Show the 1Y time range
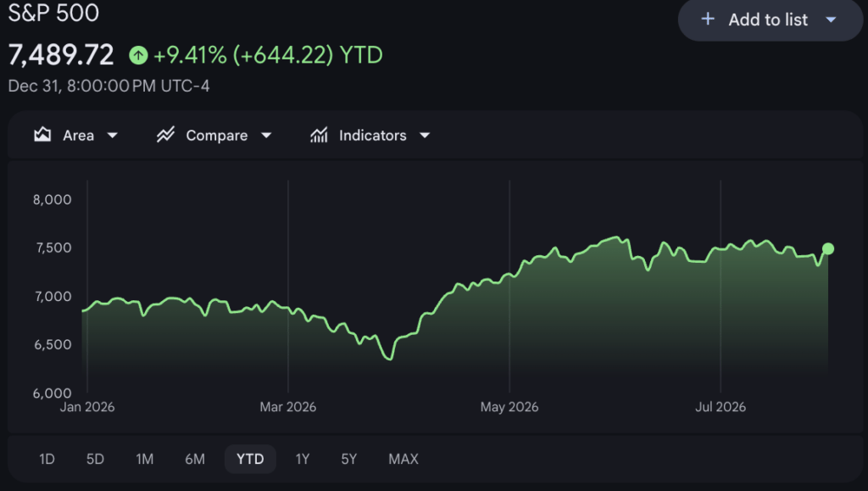The height and width of the screenshot is (491, 868). (x=303, y=459)
